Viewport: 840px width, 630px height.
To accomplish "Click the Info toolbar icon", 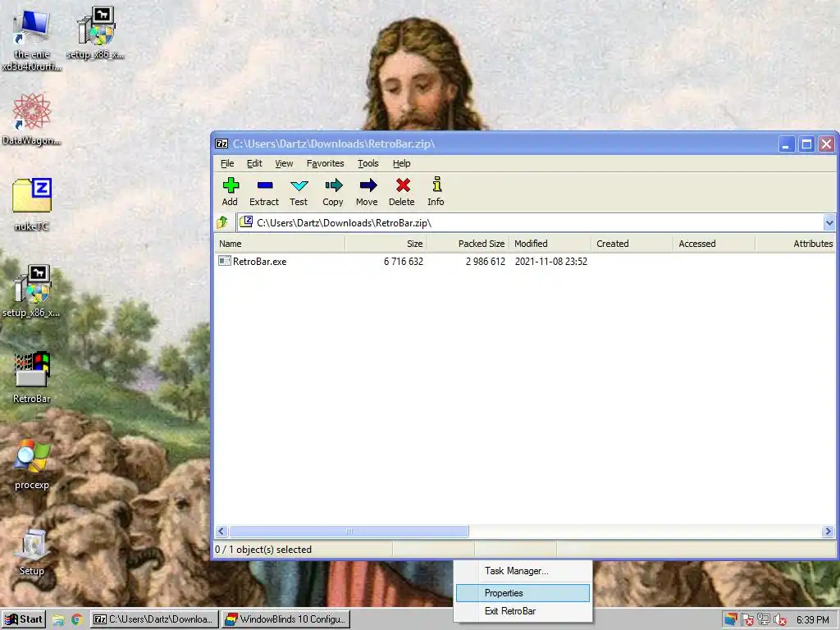I will point(436,185).
